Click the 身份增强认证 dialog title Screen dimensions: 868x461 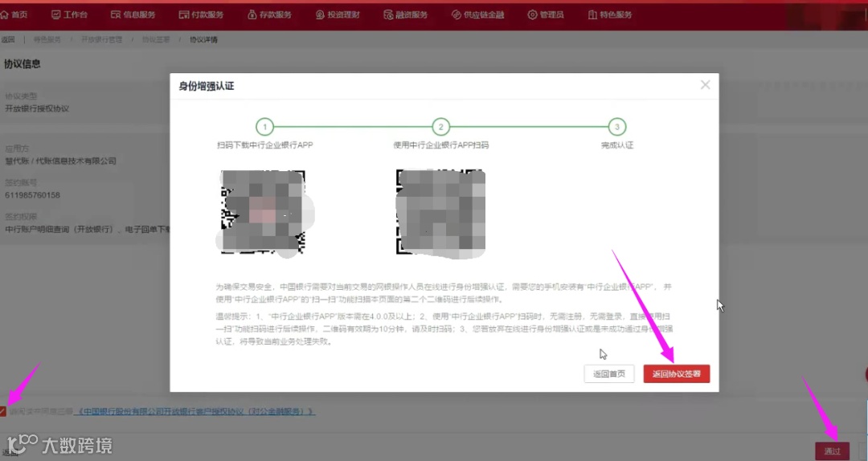click(x=207, y=86)
